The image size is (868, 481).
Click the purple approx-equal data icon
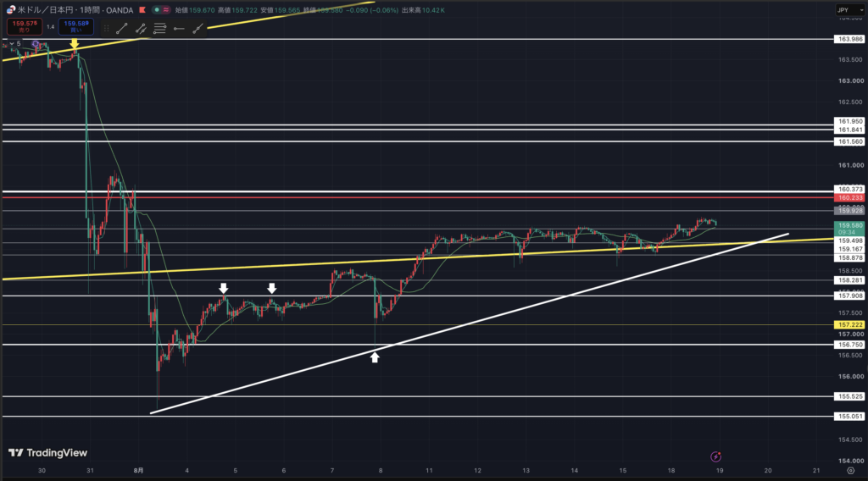[166, 10]
